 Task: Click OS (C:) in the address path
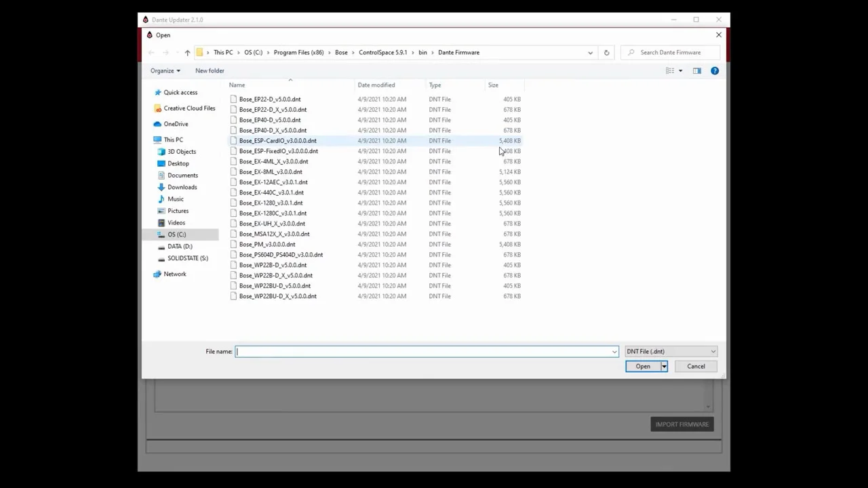[253, 52]
